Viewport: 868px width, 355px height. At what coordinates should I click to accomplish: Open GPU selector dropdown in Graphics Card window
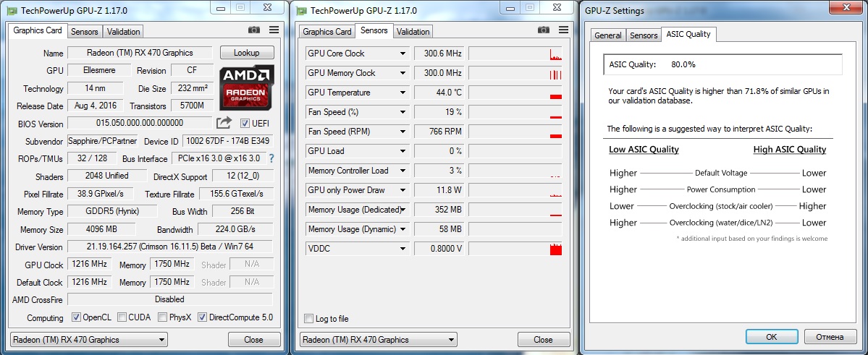88,340
